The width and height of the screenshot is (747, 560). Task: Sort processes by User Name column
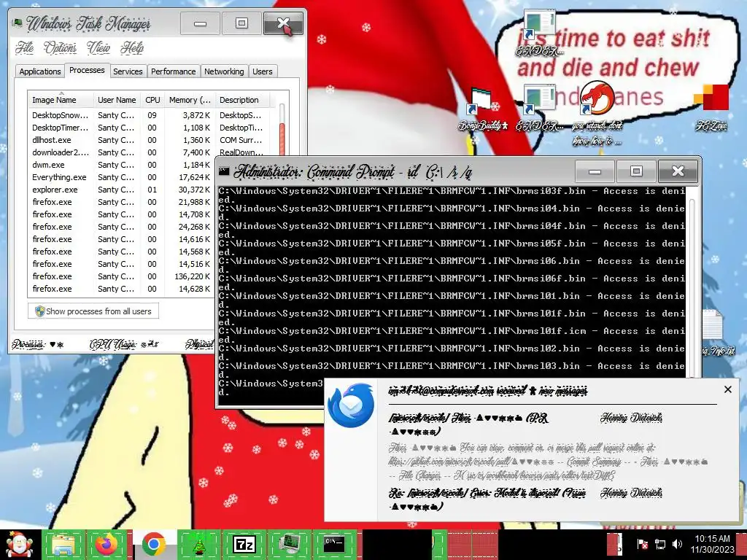coord(117,100)
